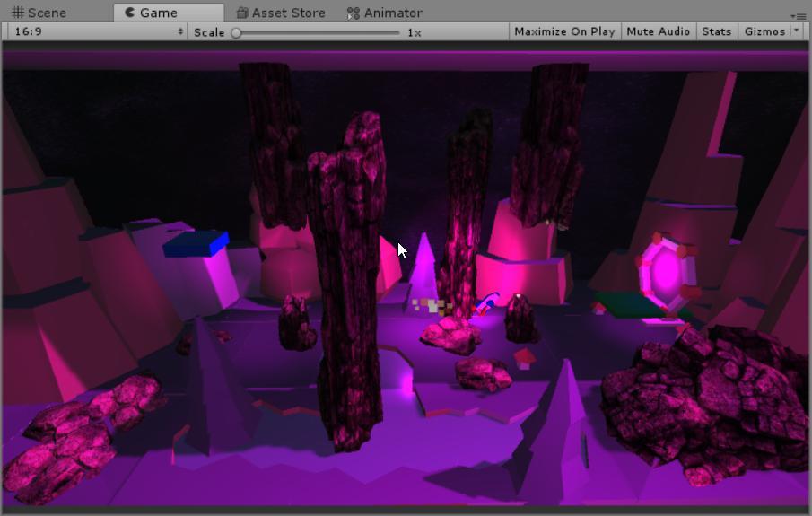Click the Animator state-machine icon

(354, 13)
